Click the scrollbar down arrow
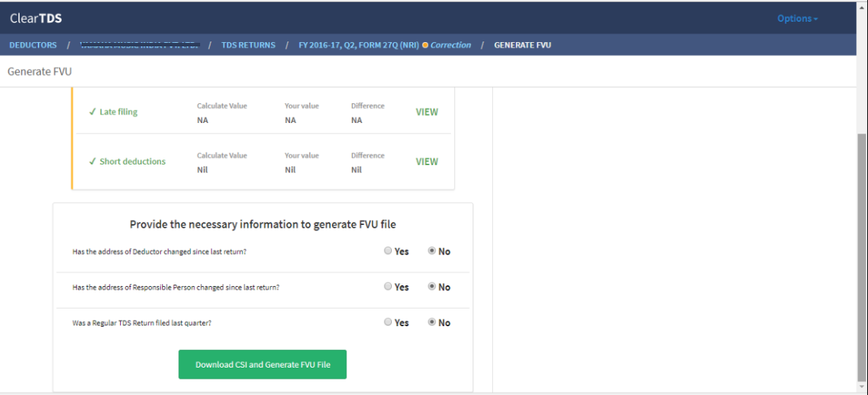The image size is (868, 395). (x=862, y=387)
